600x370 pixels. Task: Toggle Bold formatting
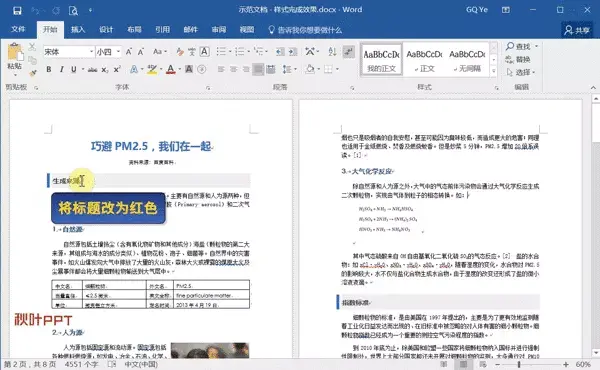point(49,69)
